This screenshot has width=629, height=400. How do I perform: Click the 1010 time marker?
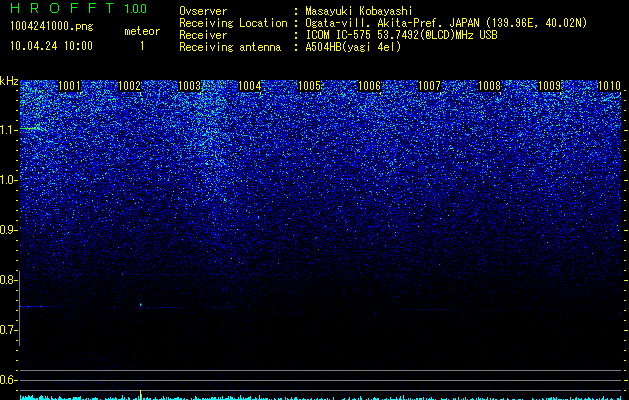609,86
